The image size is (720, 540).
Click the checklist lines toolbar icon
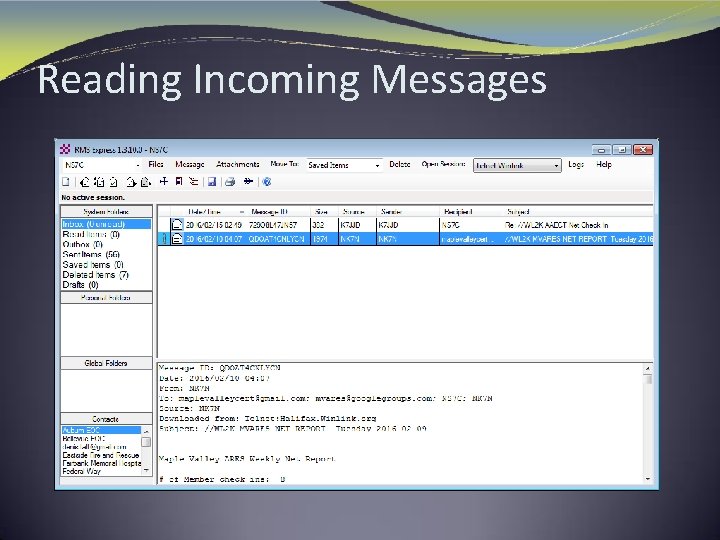(194, 182)
